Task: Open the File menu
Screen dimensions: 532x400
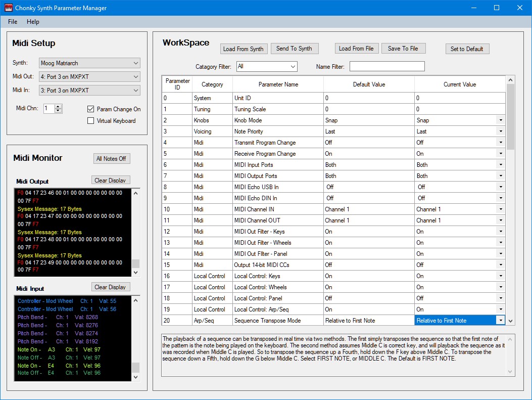Action: (13, 22)
